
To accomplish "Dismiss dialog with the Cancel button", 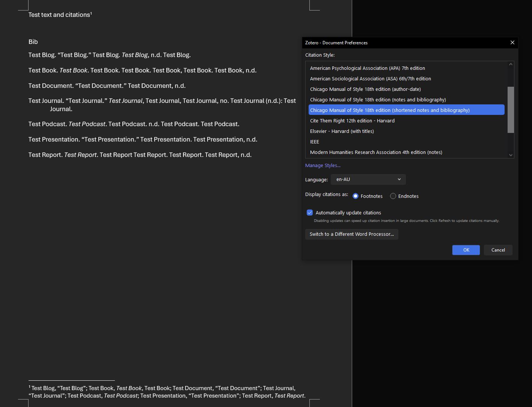I will 498,250.
